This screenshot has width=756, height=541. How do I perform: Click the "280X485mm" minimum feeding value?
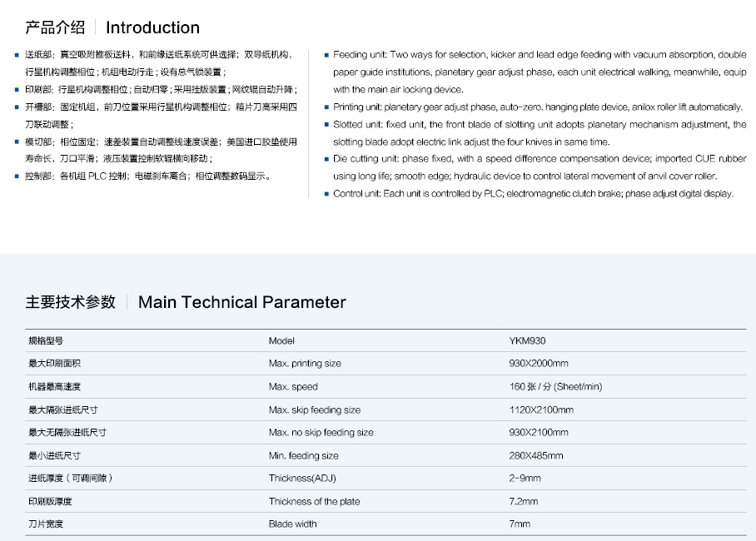click(x=535, y=455)
